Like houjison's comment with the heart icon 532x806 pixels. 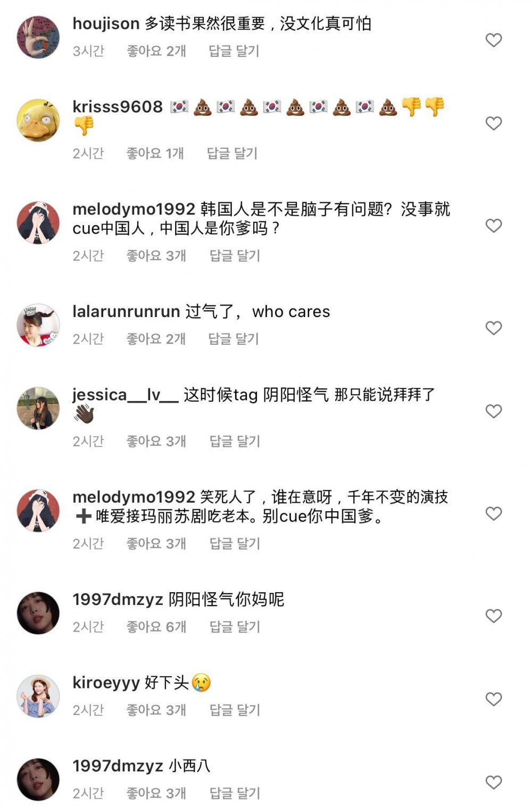click(494, 40)
